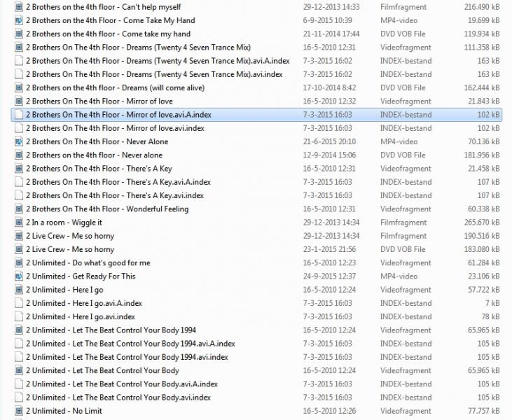Click the VOB icon of 'Dreams (will come alive)'
The height and width of the screenshot is (420, 512).
coord(19,87)
